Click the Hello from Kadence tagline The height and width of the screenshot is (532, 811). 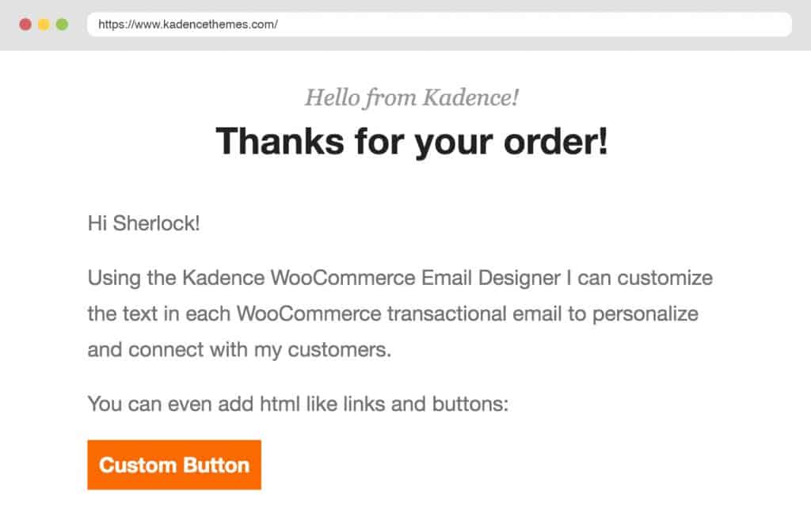pyautogui.click(x=412, y=97)
